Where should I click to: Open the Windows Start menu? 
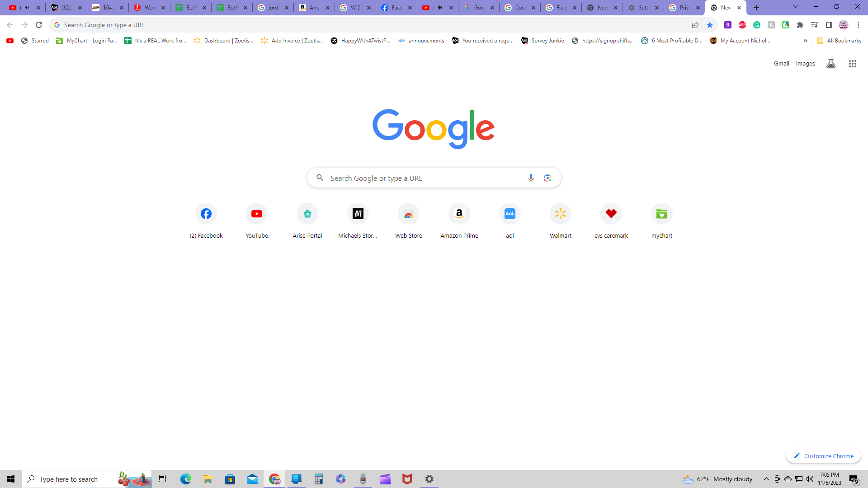(11, 479)
